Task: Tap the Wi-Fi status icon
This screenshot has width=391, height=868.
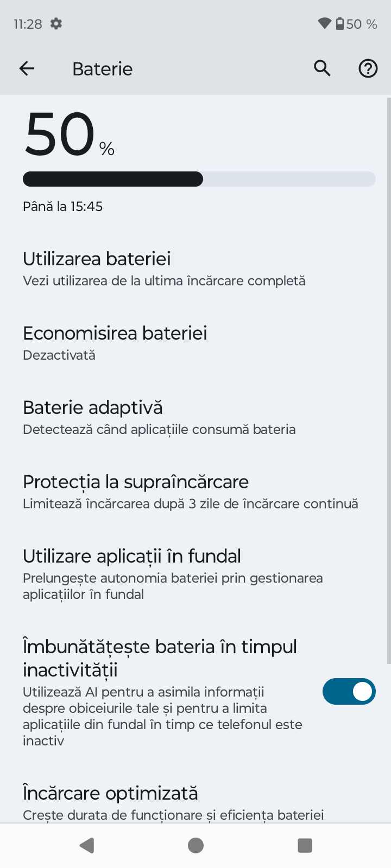Action: [324, 23]
